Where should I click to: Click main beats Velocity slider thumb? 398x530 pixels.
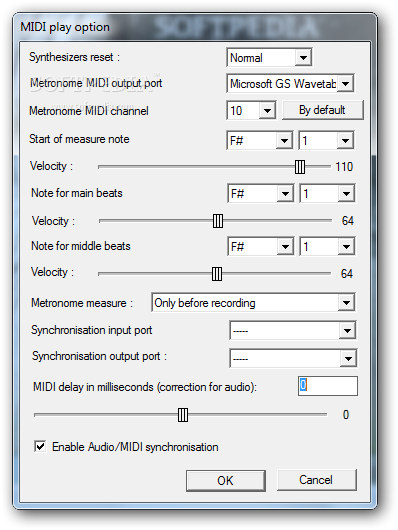tap(218, 221)
